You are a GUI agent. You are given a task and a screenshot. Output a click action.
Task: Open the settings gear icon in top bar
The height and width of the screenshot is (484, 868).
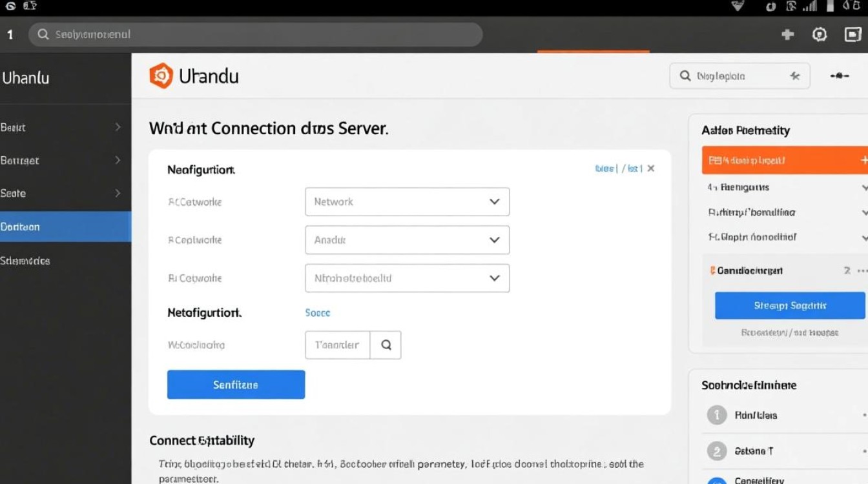coord(820,35)
